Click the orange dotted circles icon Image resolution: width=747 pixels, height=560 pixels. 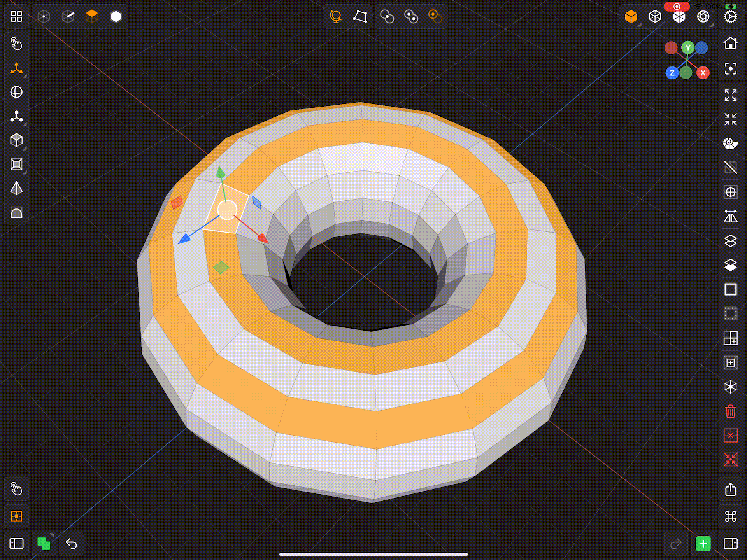(435, 16)
